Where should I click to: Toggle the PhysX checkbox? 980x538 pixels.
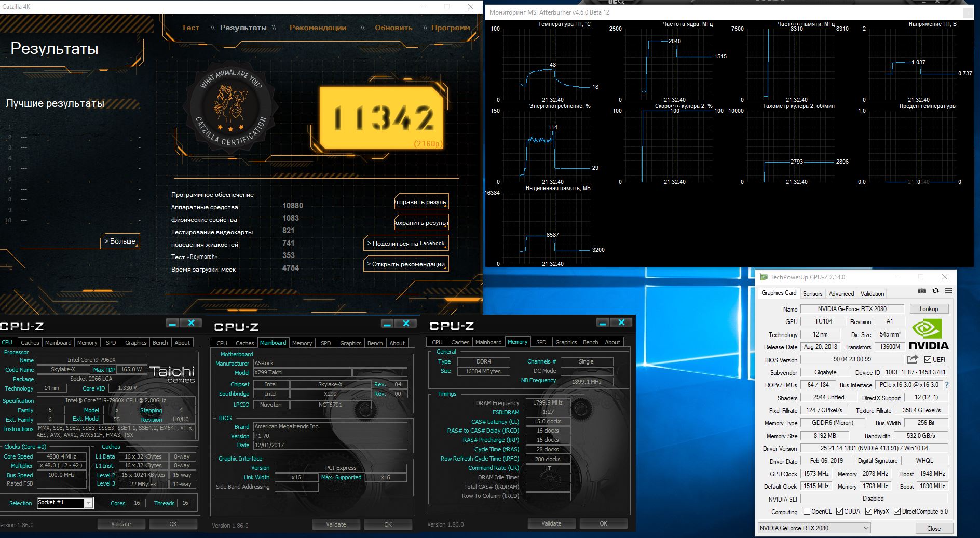868,512
